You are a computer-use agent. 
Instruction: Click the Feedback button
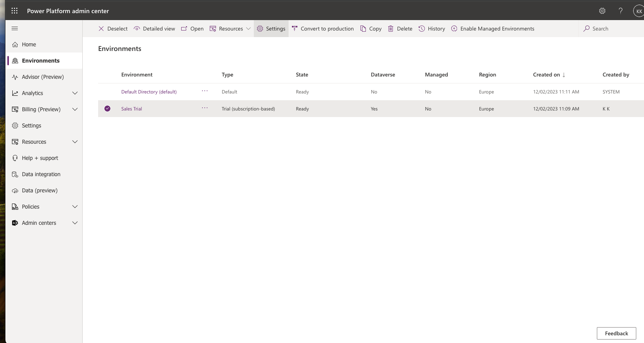(617, 333)
